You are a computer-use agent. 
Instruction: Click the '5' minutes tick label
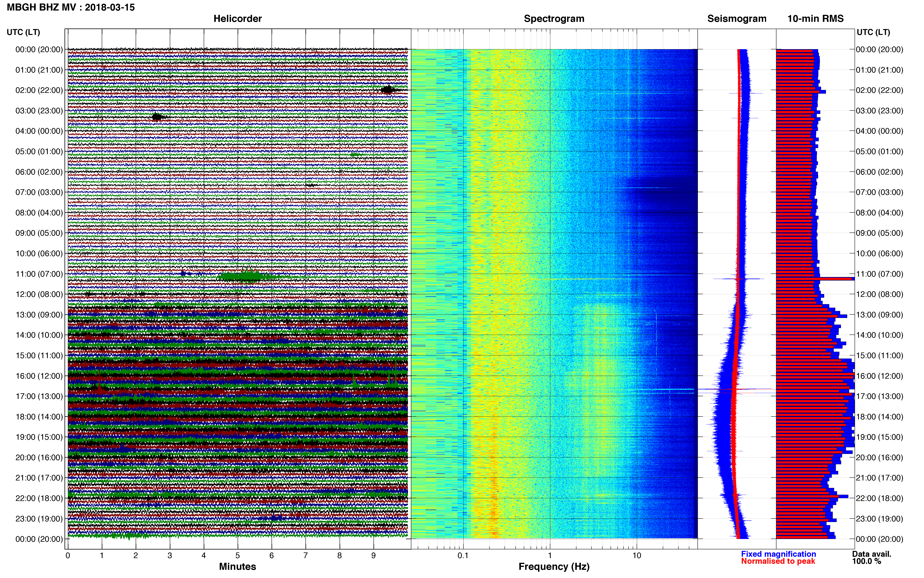(x=238, y=555)
